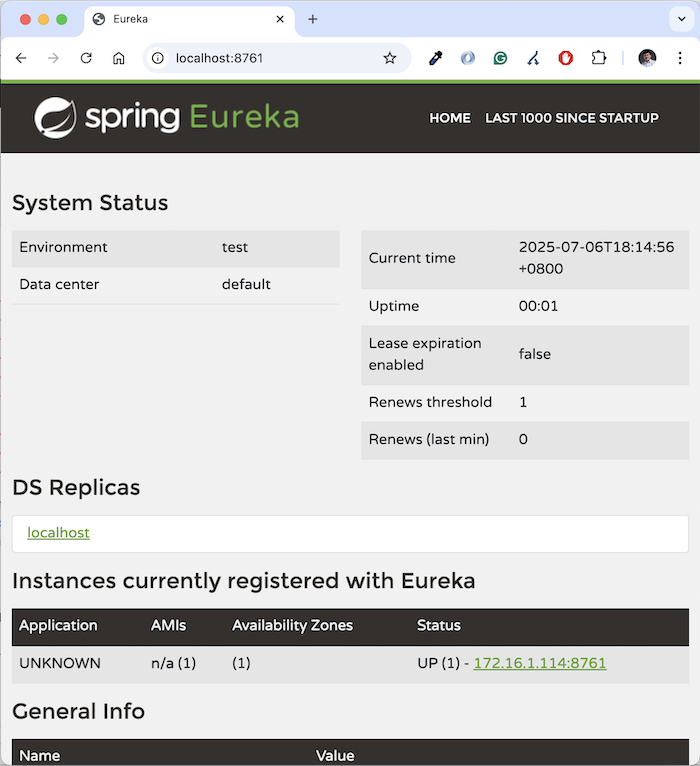Screen dimensions: 700x766
Task: Open the Extensions puzzle piece menu
Action: coord(598,59)
